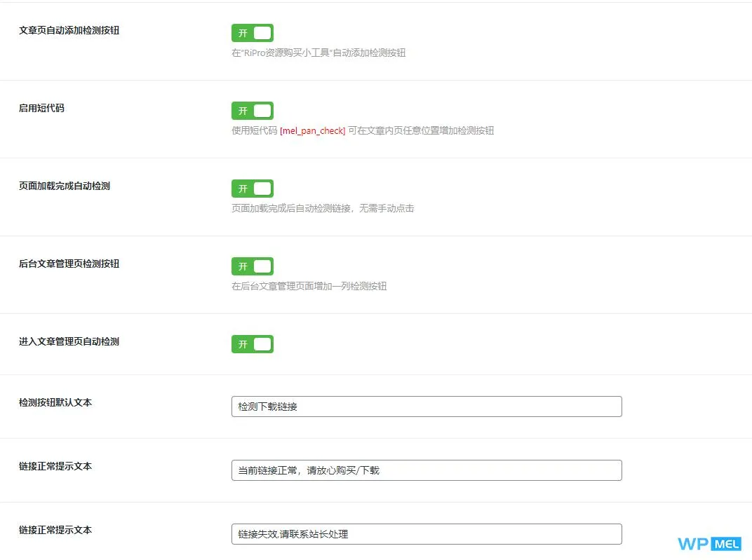Click label 链接正常提示文本 beside 链接失效 input

click(x=55, y=530)
